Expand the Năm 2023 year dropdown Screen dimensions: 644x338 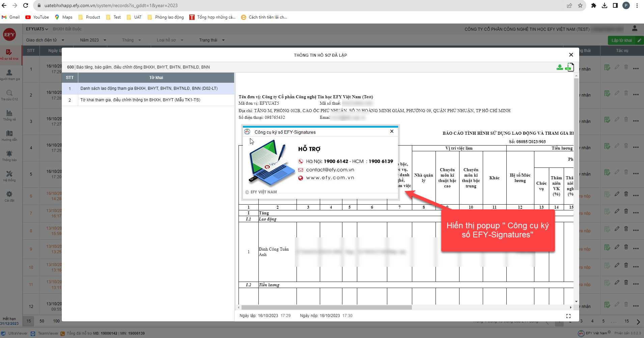pyautogui.click(x=93, y=40)
